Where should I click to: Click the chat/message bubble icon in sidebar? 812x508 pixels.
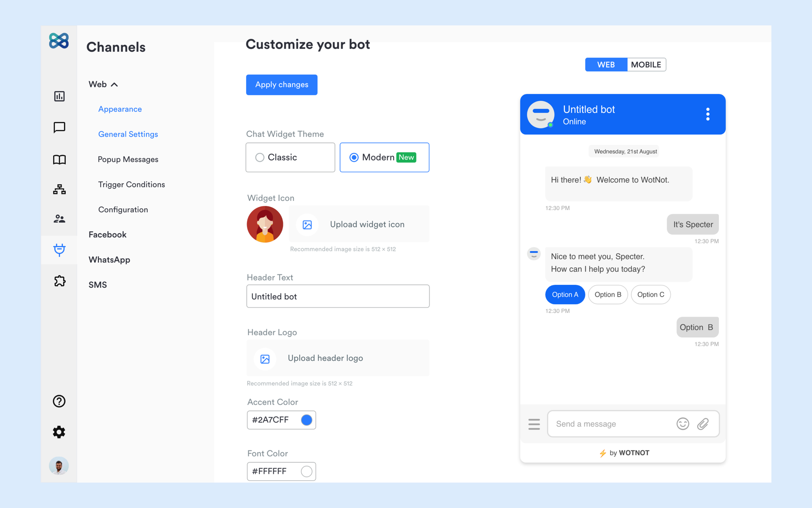coord(59,128)
